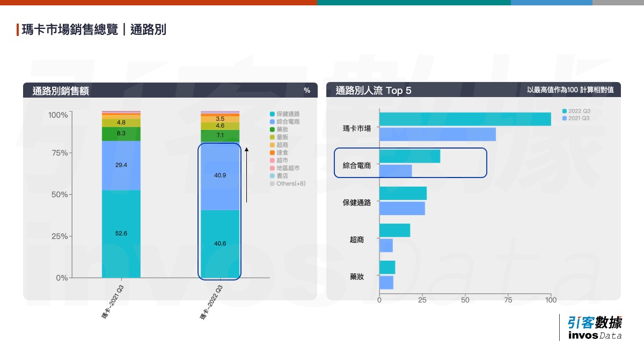Click the 綜合電商 legend color dot

click(272, 122)
